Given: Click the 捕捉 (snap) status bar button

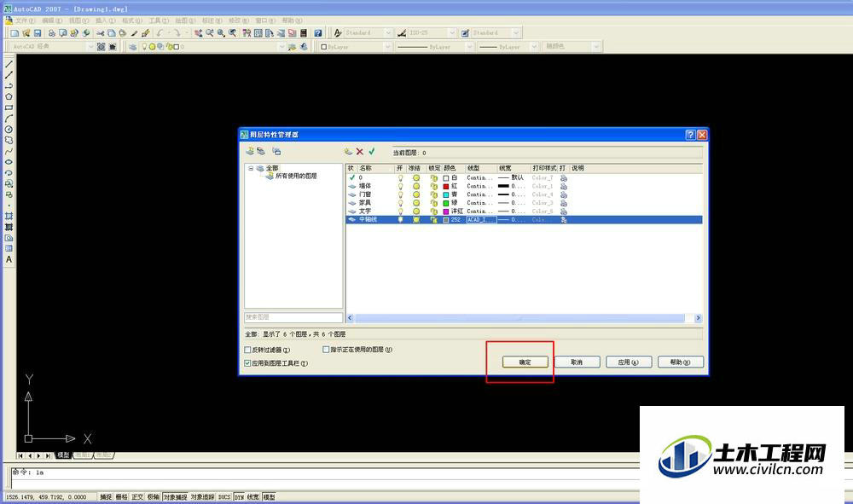Looking at the screenshot, I should [106, 497].
